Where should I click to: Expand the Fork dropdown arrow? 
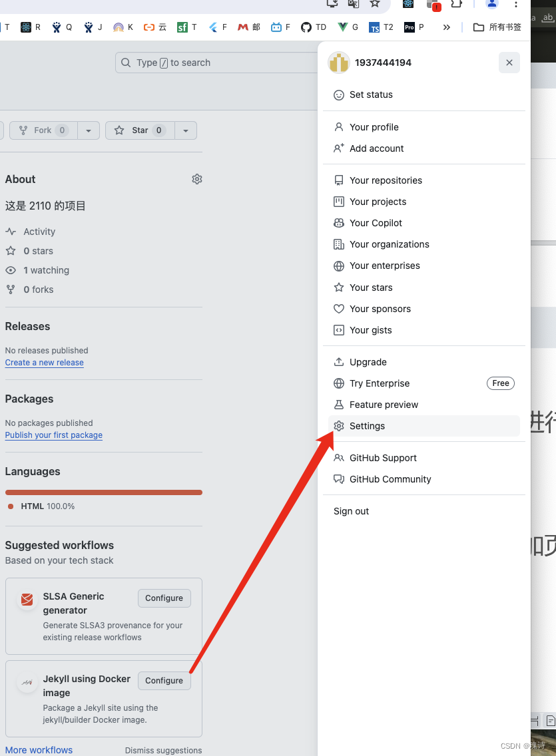89,130
